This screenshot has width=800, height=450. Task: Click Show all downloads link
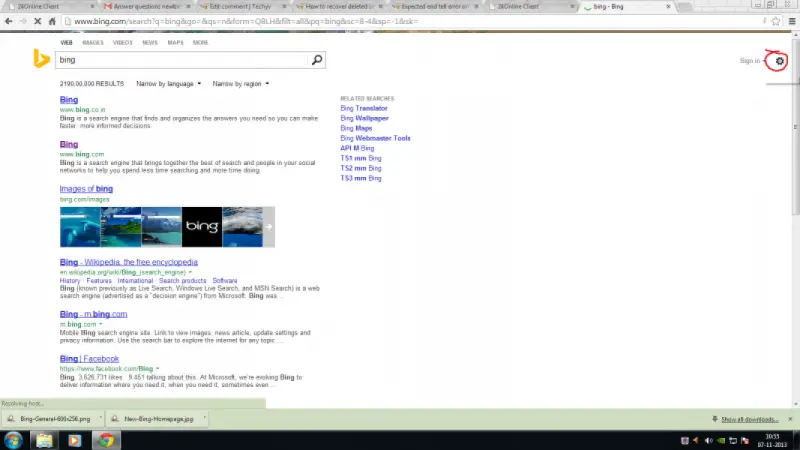pos(749,419)
